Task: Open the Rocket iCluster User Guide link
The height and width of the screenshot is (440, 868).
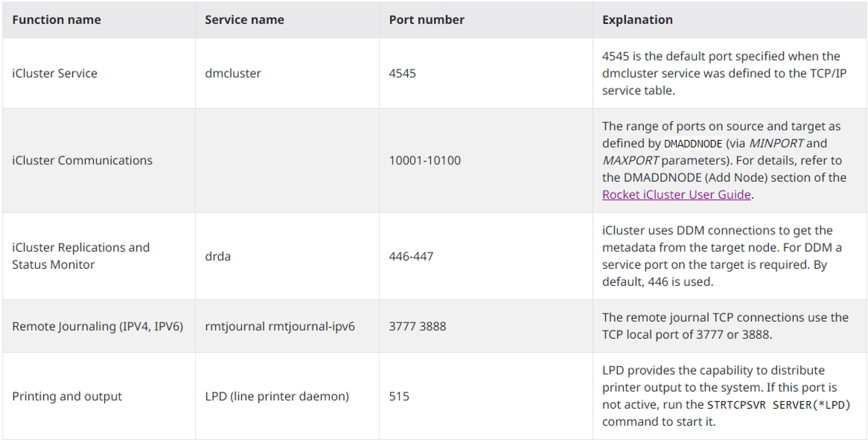Action: point(677,195)
